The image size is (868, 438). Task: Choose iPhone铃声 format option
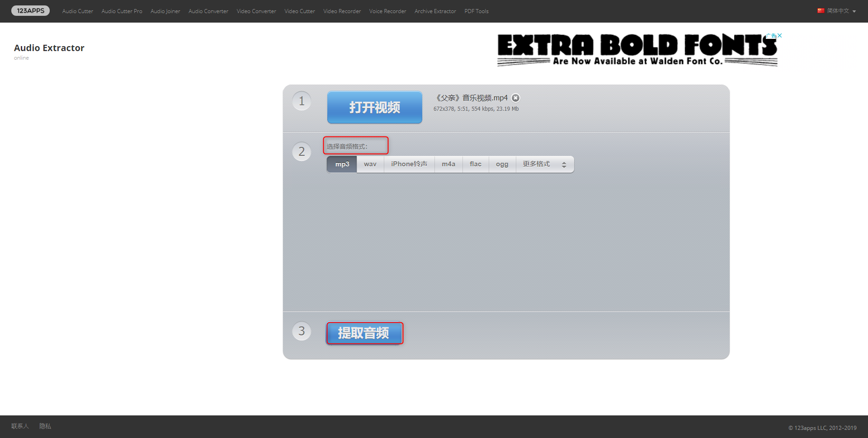click(409, 164)
